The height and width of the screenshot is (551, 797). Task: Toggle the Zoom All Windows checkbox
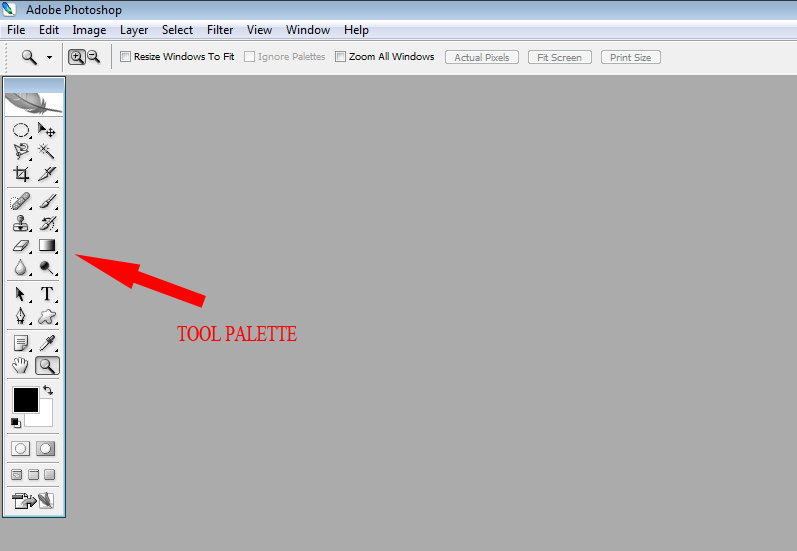click(x=341, y=56)
